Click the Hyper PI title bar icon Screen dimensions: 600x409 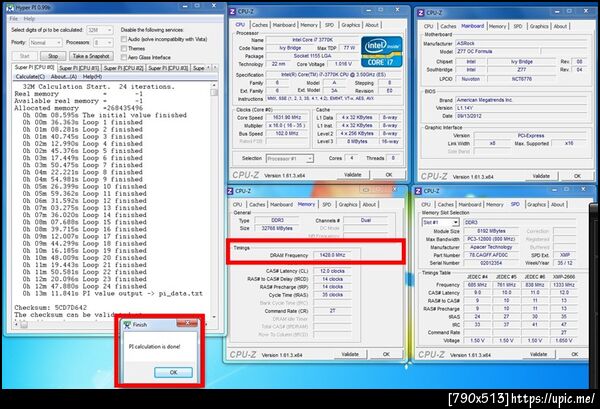11,7
